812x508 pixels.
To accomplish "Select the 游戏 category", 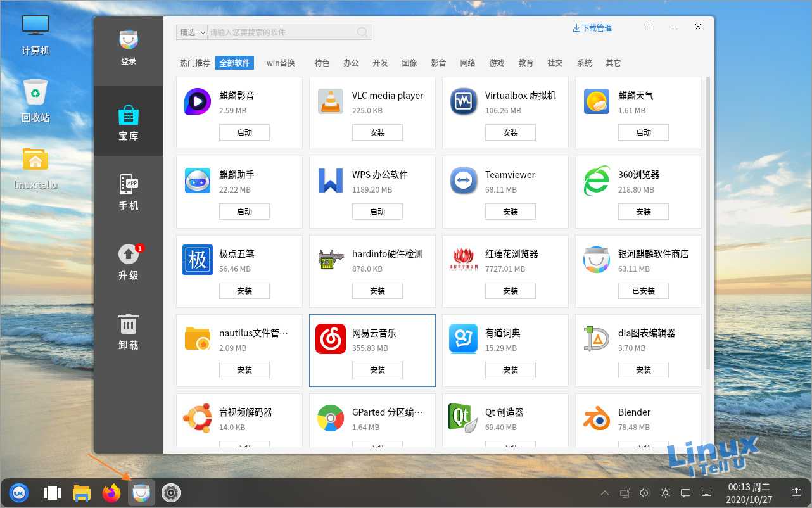I will click(x=497, y=63).
